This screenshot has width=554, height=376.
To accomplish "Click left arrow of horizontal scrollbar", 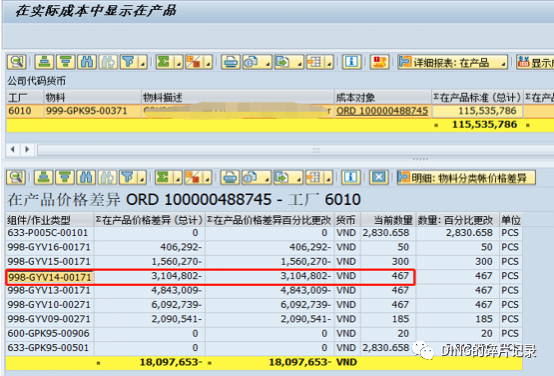I will [13, 149].
